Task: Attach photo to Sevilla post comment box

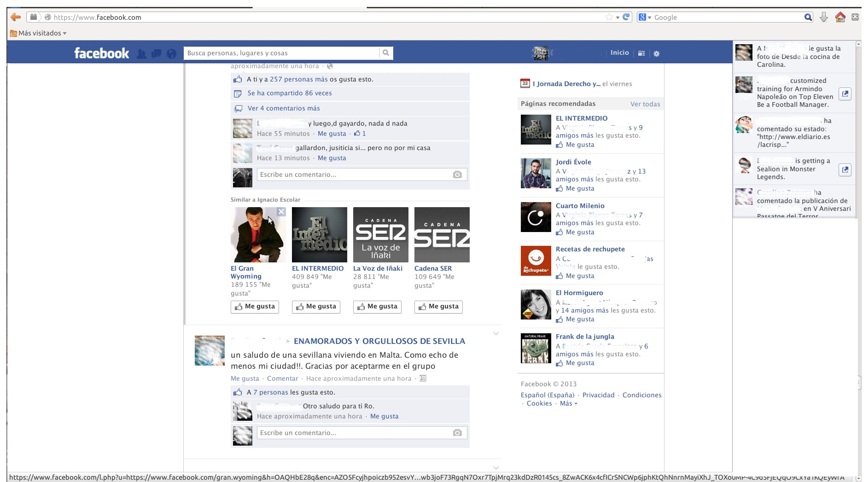Action: click(x=457, y=433)
